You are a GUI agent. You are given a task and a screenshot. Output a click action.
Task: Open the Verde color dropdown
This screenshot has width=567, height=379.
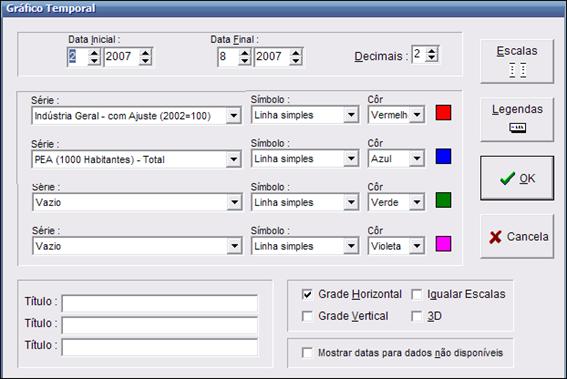point(417,202)
